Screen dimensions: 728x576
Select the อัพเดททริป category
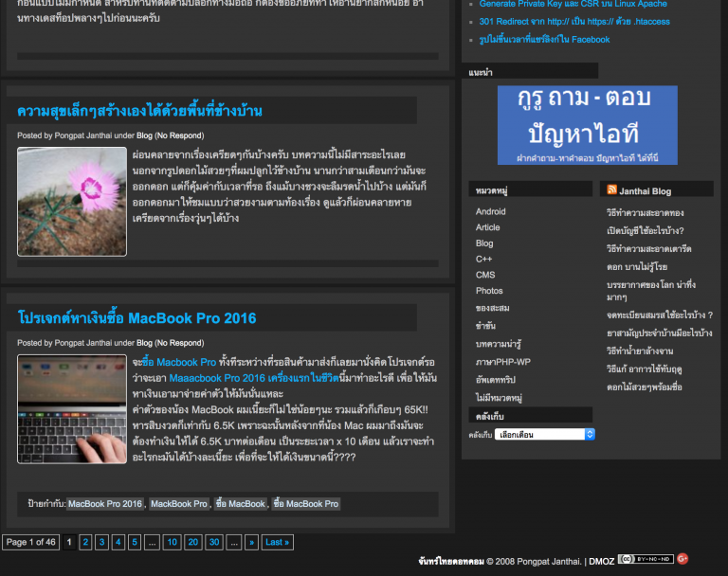pos(496,380)
